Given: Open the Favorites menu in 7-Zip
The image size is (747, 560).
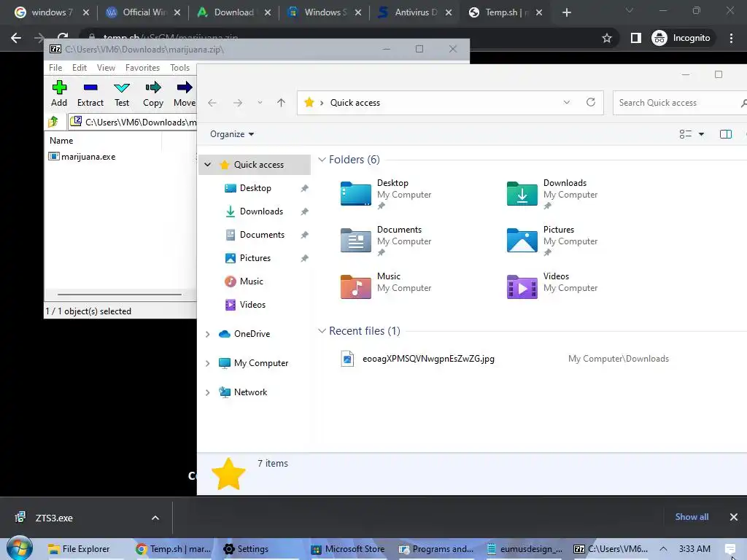Looking at the screenshot, I should point(142,68).
